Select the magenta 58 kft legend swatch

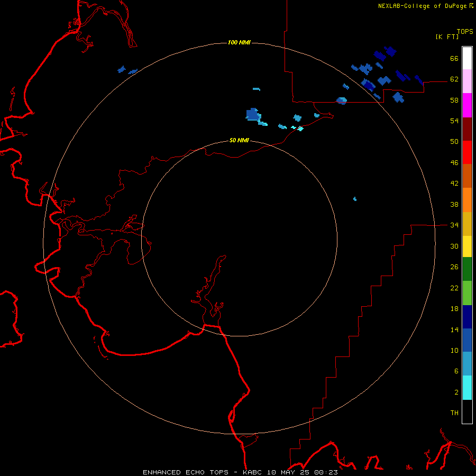click(467, 105)
